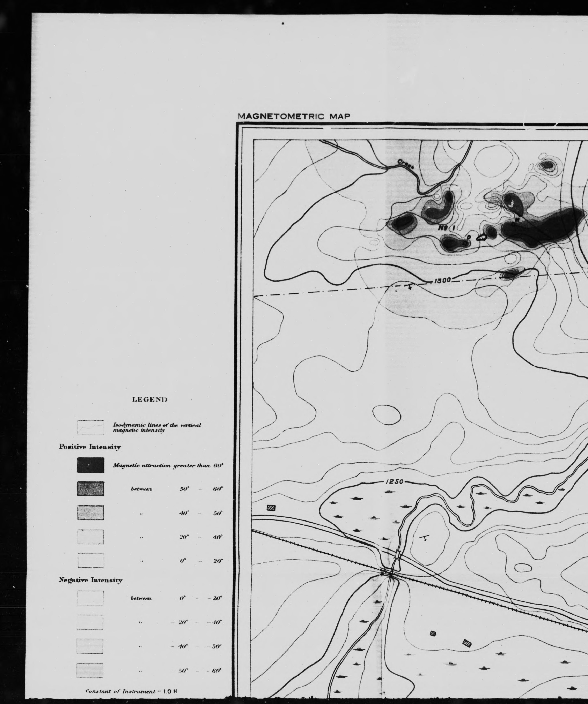Select the 'No 1' label near the anomalies
The width and height of the screenshot is (588, 704).
447,228
